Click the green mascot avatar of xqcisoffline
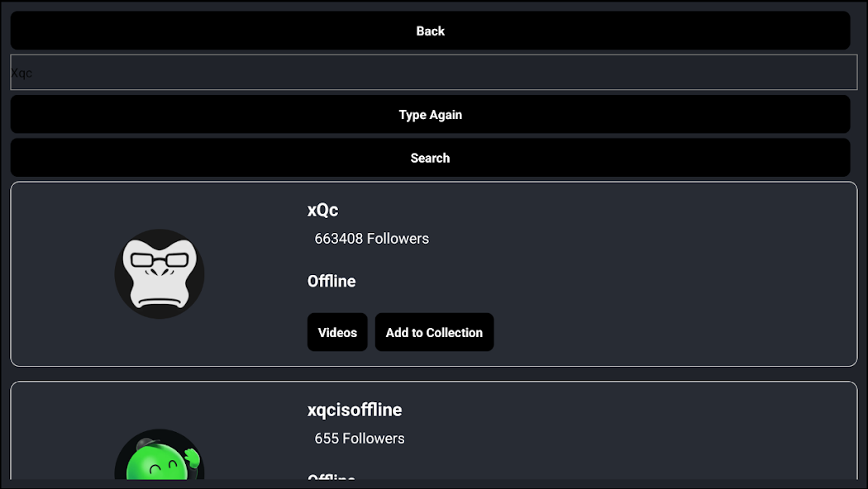The height and width of the screenshot is (489, 868). tap(160, 454)
